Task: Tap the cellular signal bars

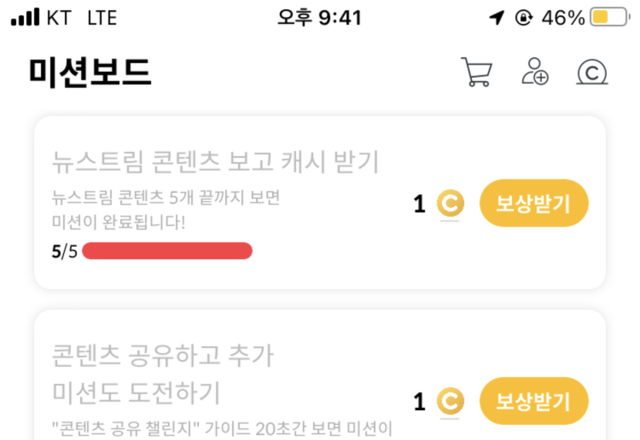Action: coord(30,18)
